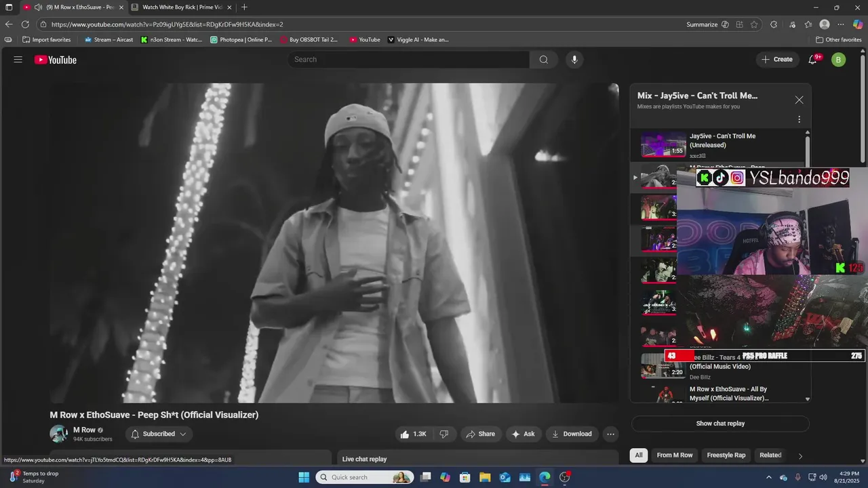Mute the playing tab via speaker icon
Screen dimensions: 868x488
[38, 7]
